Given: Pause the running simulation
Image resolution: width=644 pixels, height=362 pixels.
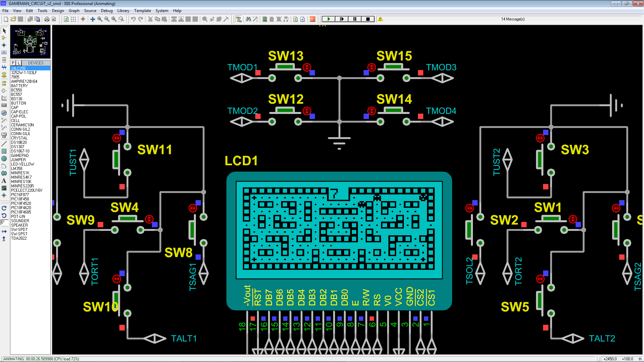Looking at the screenshot, I should (355, 19).
